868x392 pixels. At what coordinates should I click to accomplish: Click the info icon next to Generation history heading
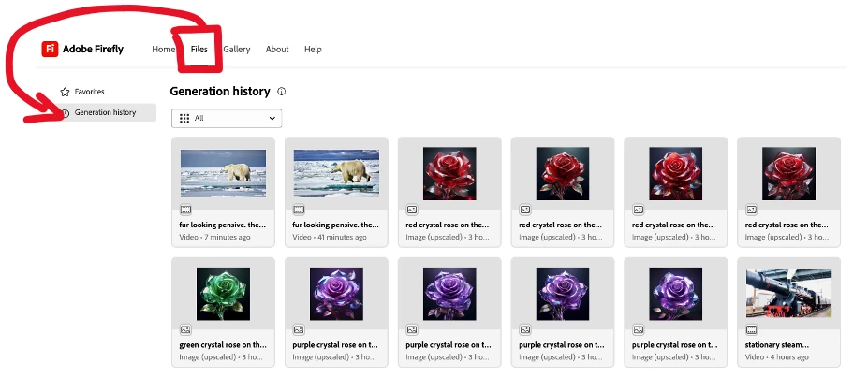click(281, 92)
